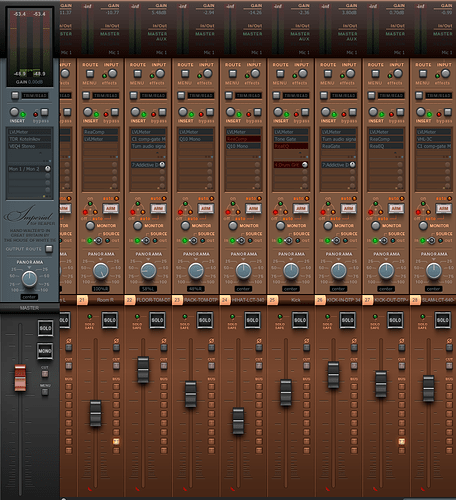This screenshot has height=500, width=456.
Task: Click the center pan readout on Master
Action: pyautogui.click(x=29, y=297)
